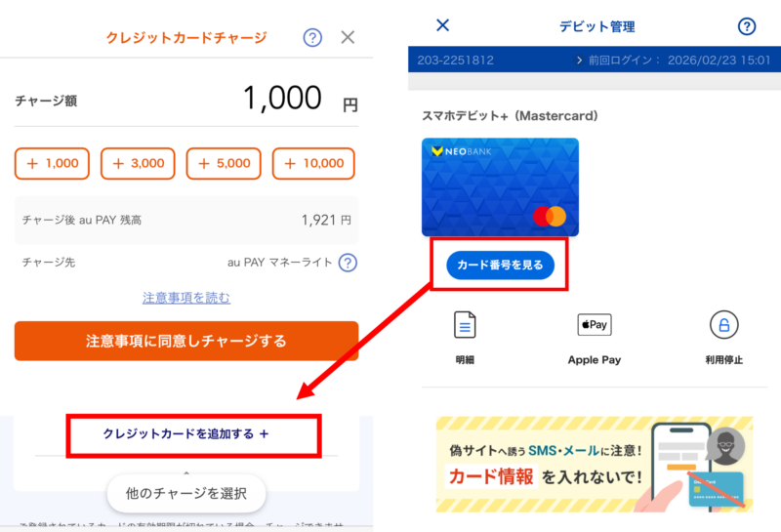
Task: Expand the caret above 他のチャージを選択
Action: pos(186,471)
